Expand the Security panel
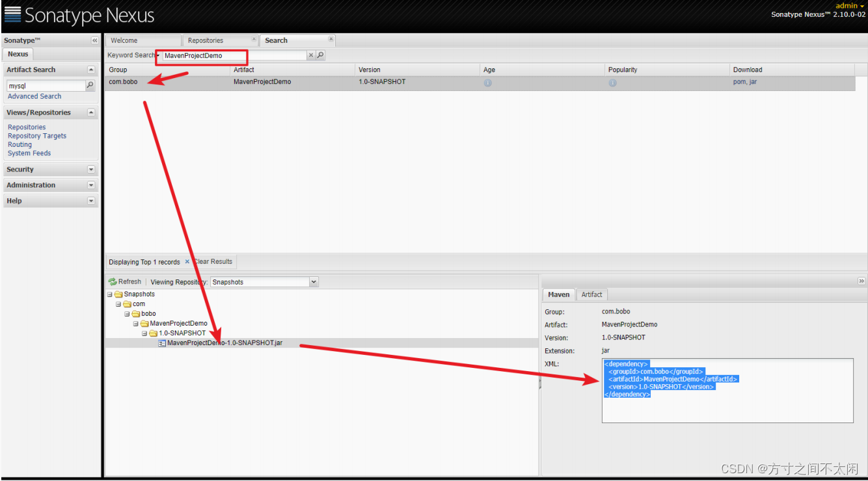868x481 pixels. [91, 170]
